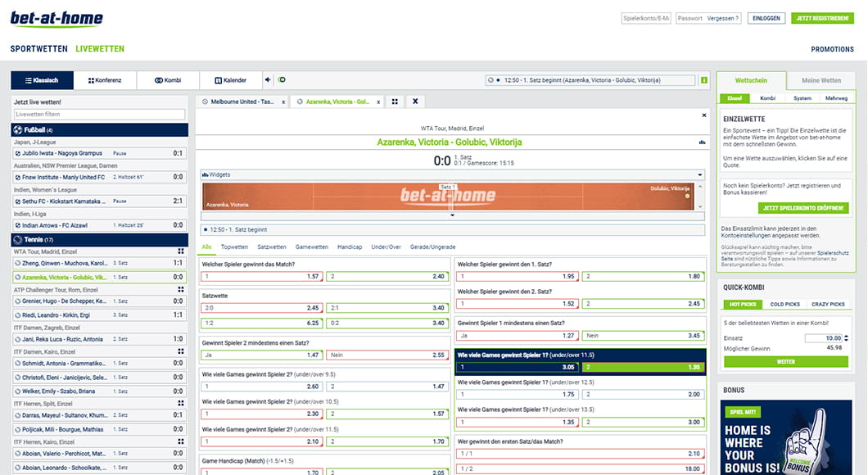This screenshot has width=868, height=475.
Task: Open the Kalender view
Action: tap(230, 80)
